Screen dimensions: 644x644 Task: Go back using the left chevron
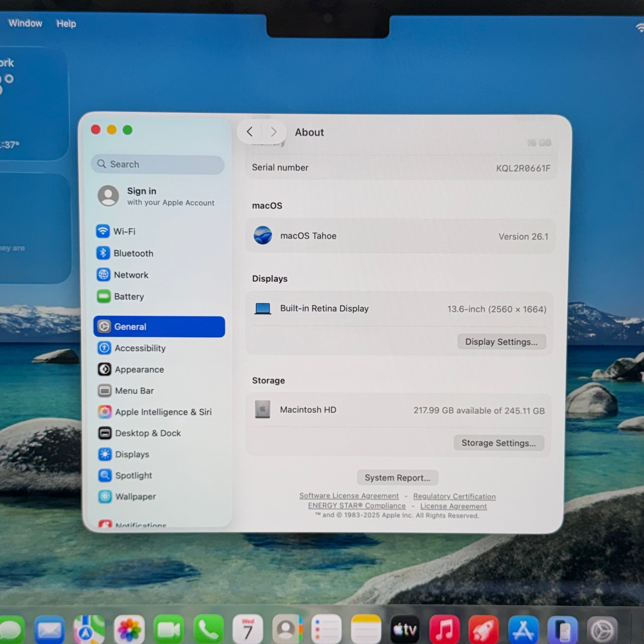click(x=250, y=132)
